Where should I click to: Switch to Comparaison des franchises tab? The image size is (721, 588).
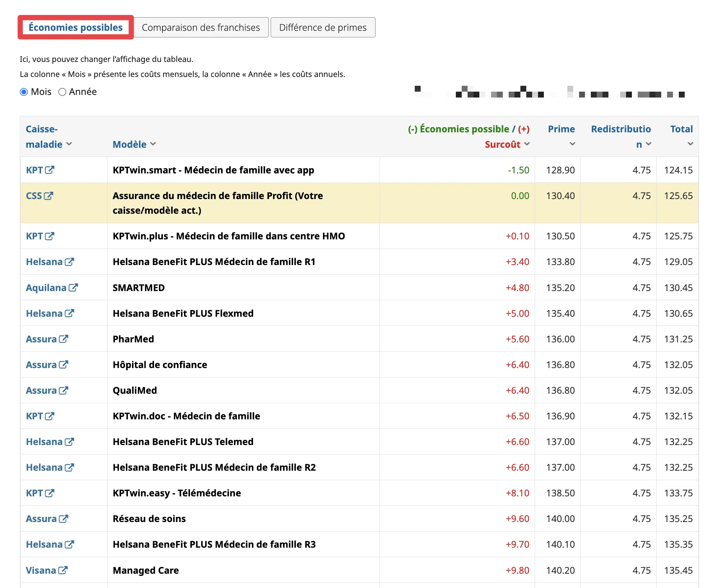(x=201, y=27)
